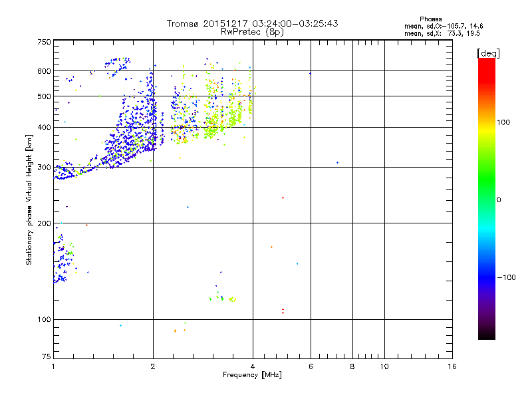Click the colorbar tick label '-100'

(506, 277)
